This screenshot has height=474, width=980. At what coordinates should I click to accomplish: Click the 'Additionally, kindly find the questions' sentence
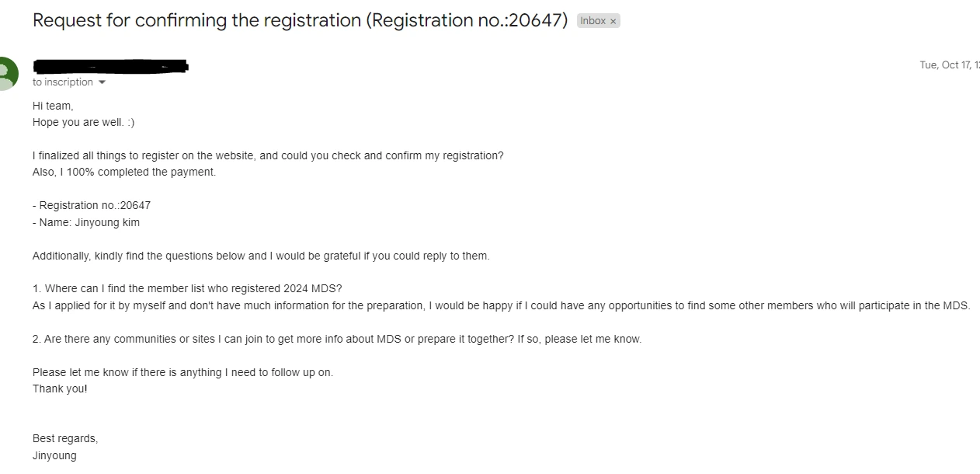point(261,256)
